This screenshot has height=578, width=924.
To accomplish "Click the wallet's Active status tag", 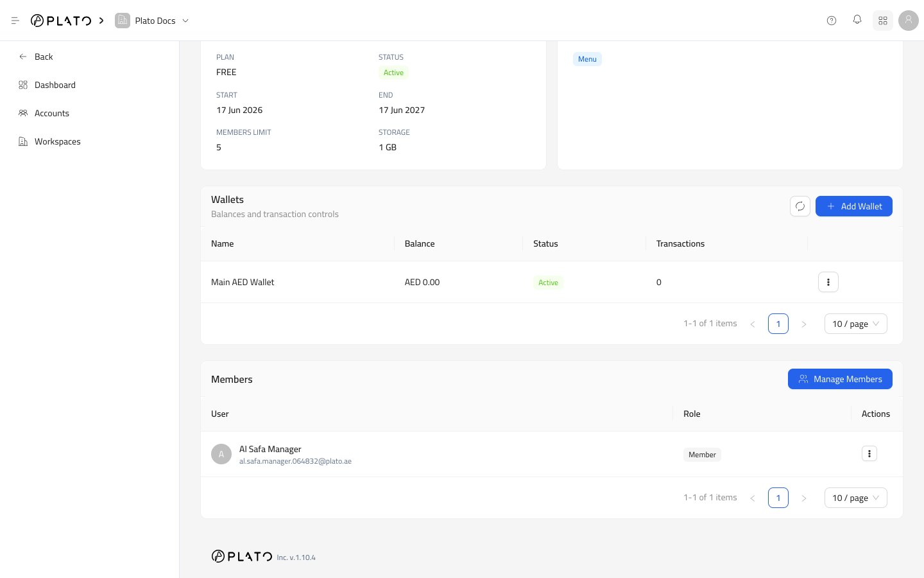I will pyautogui.click(x=548, y=283).
